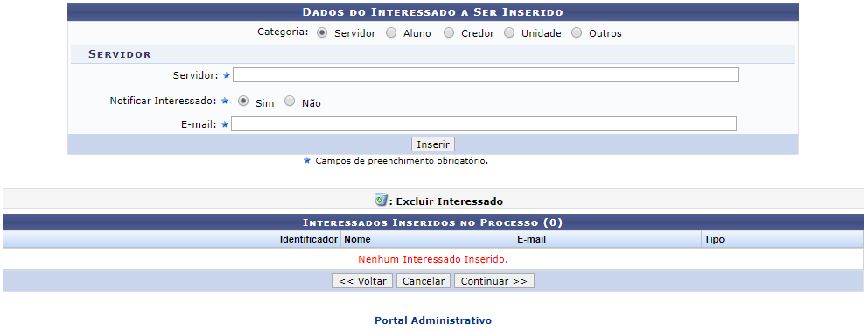868x331 pixels.
Task: Click the Nome column header
Action: tap(358, 240)
